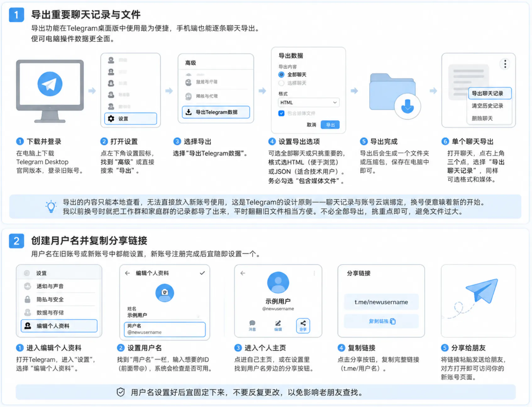532x407 pixels.
Task: Open 通知与声音 in settings list
Action: (59, 286)
